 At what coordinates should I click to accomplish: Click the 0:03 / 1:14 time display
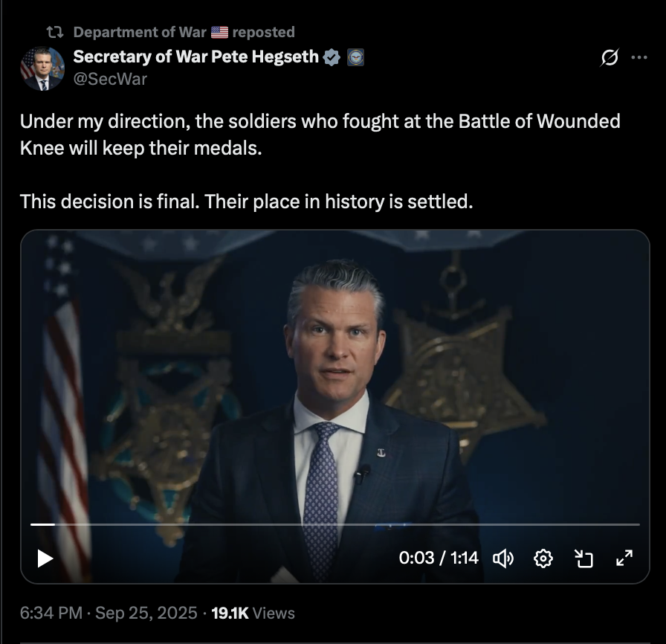(x=439, y=558)
